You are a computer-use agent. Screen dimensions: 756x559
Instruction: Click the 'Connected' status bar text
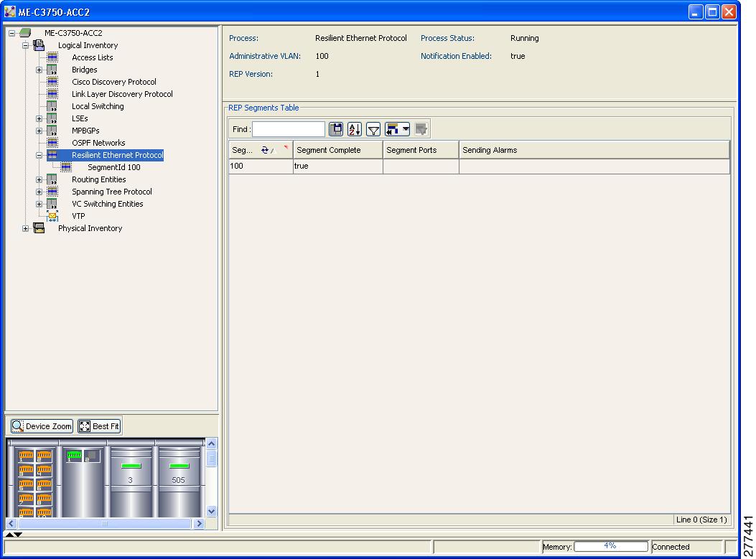[x=671, y=547]
